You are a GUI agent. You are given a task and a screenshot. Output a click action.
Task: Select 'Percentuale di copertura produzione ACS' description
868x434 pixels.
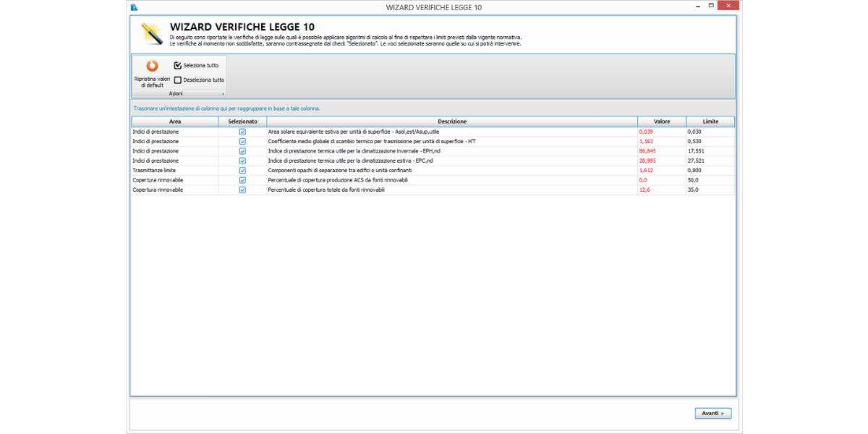pos(338,180)
